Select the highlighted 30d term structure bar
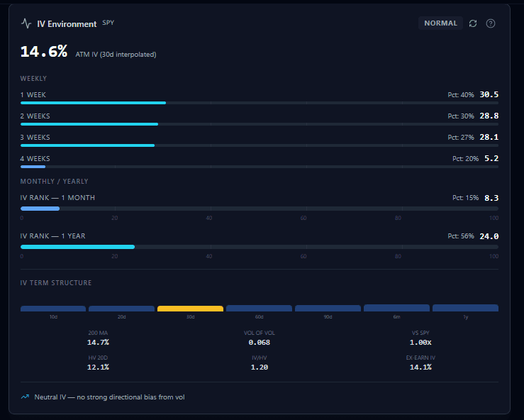Image resolution: width=524 pixels, height=420 pixels. pos(191,309)
